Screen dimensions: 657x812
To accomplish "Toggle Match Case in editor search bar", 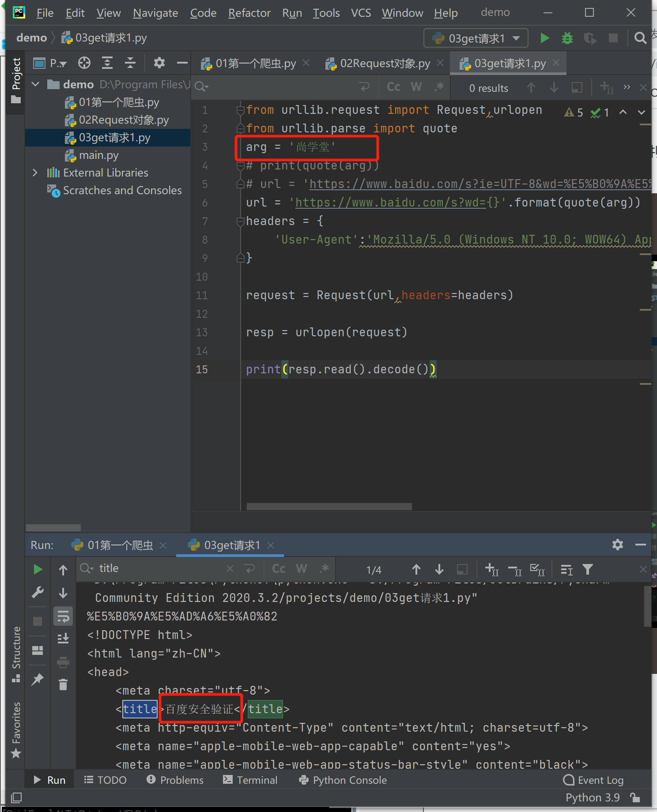I will 393,87.
